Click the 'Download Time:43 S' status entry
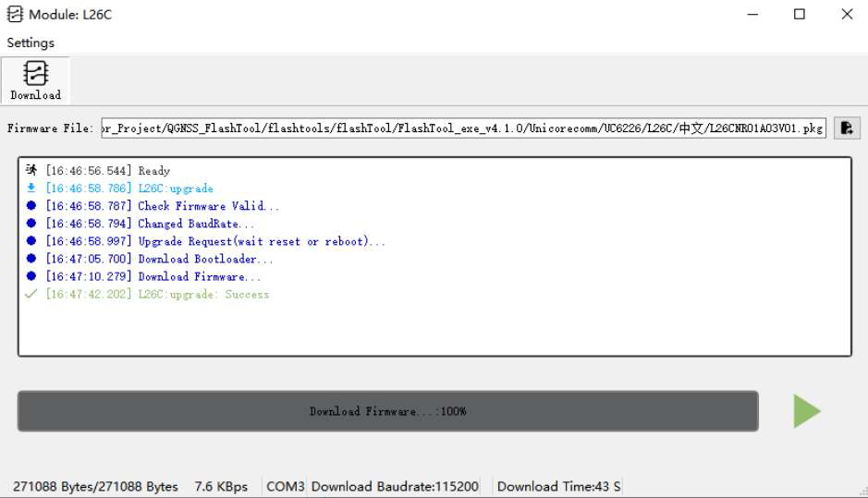 (x=558, y=486)
